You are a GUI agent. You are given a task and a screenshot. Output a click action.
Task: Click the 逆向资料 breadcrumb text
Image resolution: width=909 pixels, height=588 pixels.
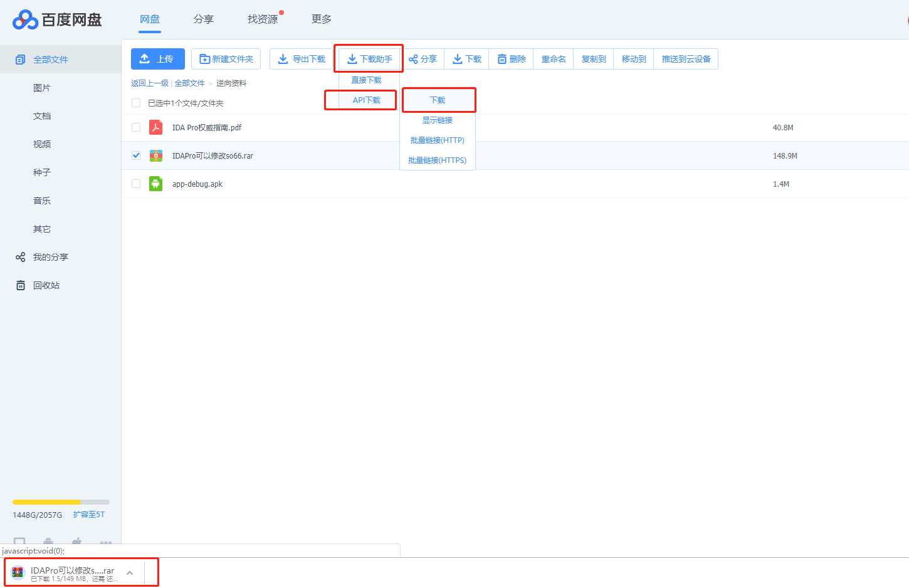pyautogui.click(x=231, y=83)
